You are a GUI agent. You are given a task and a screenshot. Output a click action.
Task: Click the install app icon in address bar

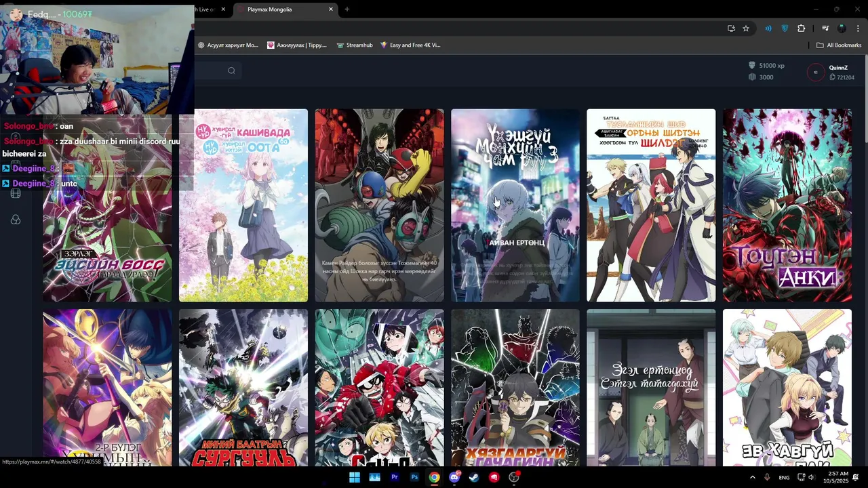731,28
